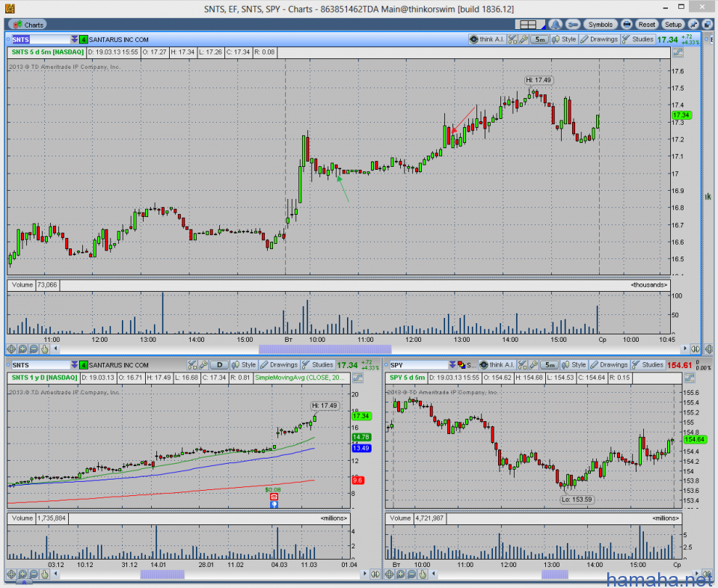Click the skip-to-latest icon under top chart
718x588 pixels.
point(695,349)
